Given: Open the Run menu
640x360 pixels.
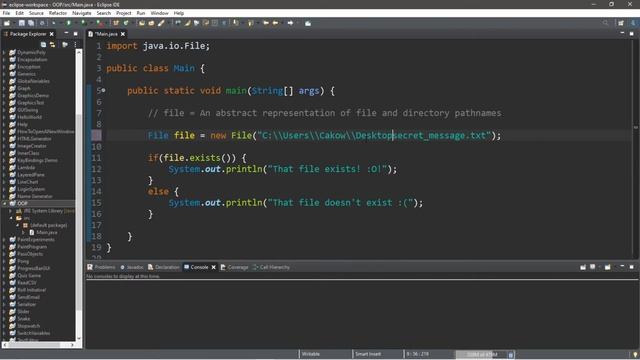Looking at the screenshot, I should pyautogui.click(x=141, y=13).
